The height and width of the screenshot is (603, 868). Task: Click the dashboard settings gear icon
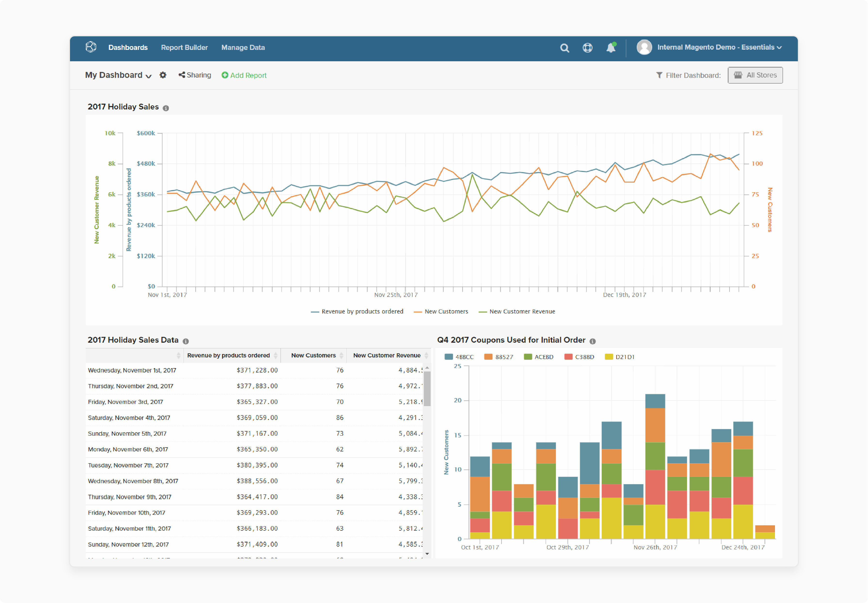point(163,75)
